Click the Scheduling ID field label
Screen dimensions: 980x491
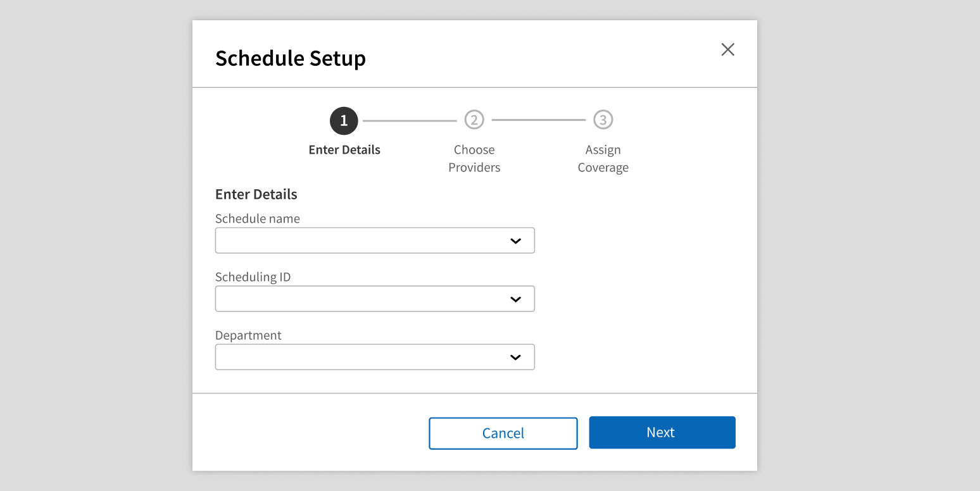253,277
